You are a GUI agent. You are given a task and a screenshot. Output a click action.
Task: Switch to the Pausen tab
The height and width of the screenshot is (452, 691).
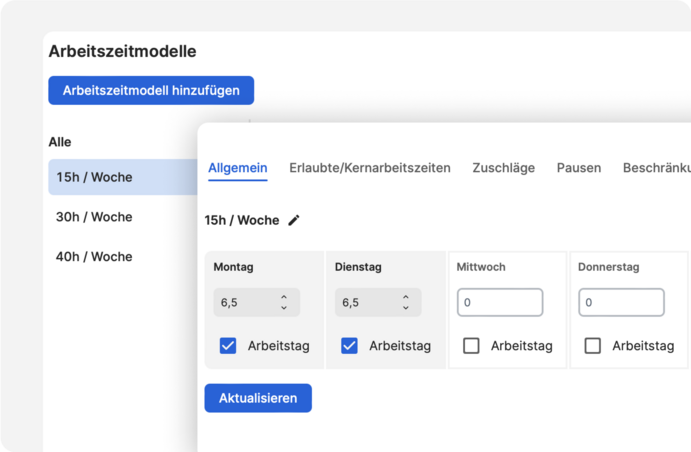pos(579,168)
